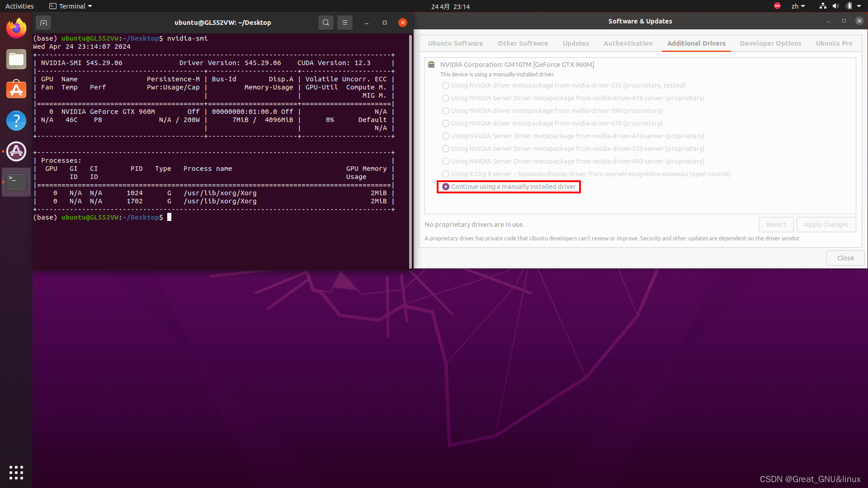Click the Apply Changes button
The width and height of the screenshot is (868, 488).
tap(826, 224)
